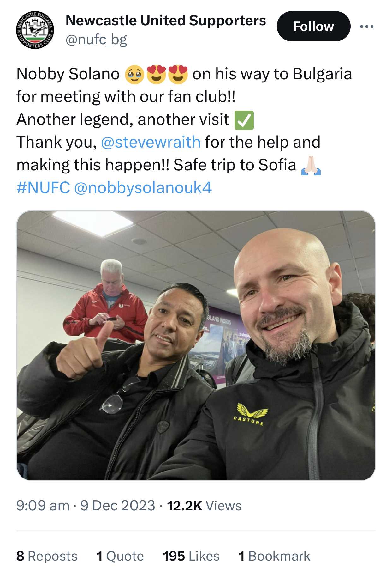Open the @nufc_bg handle profile
Viewport: 392px width, 578px height.
coord(96,40)
